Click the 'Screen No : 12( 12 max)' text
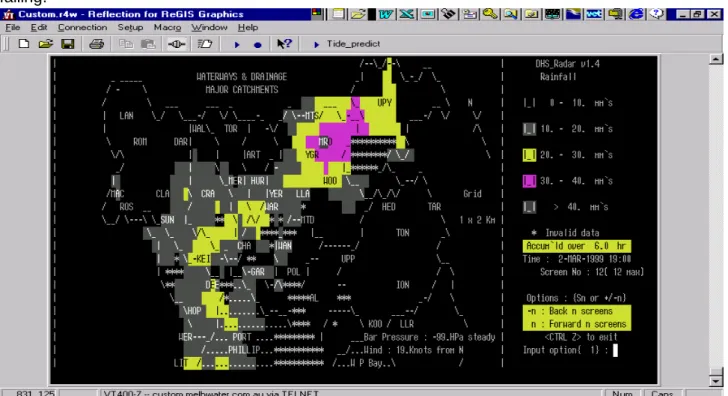The height and width of the screenshot is (396, 728). [x=592, y=272]
